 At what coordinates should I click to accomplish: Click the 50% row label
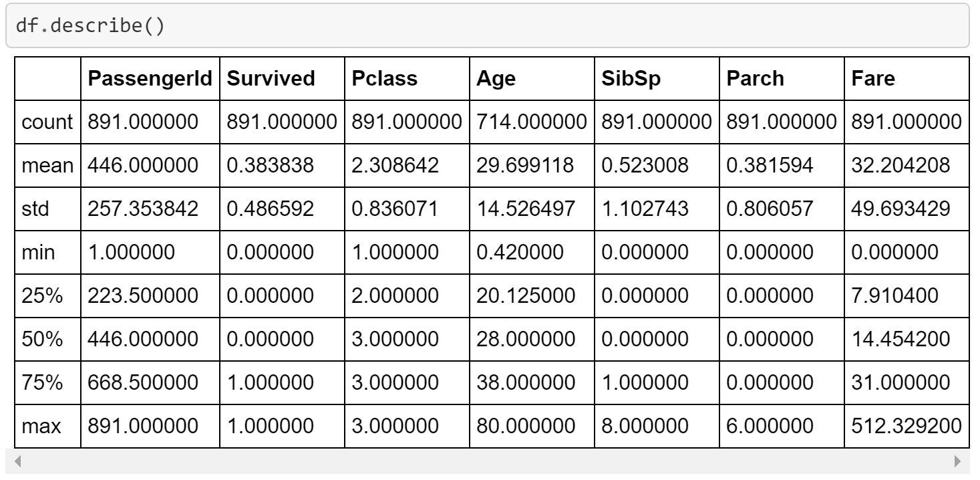point(42,339)
